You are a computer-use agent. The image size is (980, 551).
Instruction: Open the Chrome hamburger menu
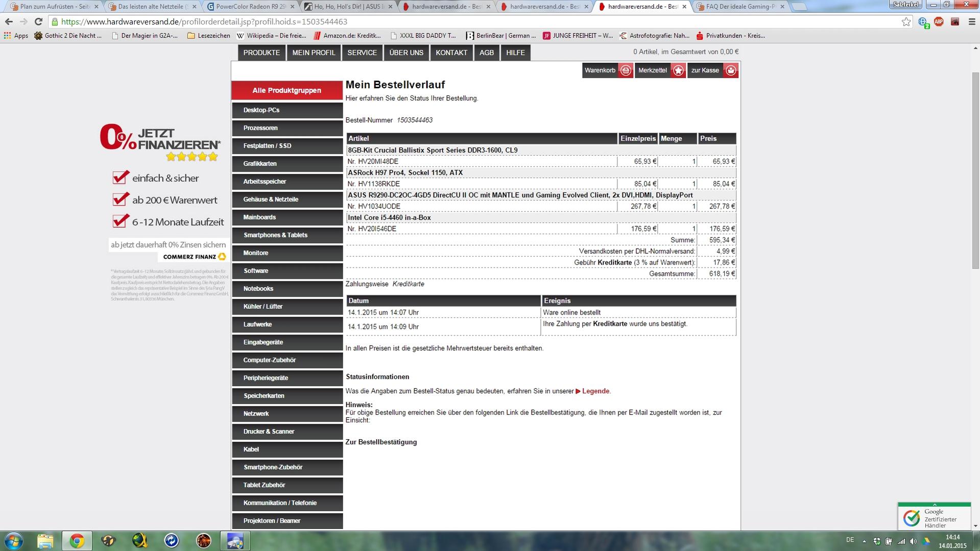[x=971, y=21]
